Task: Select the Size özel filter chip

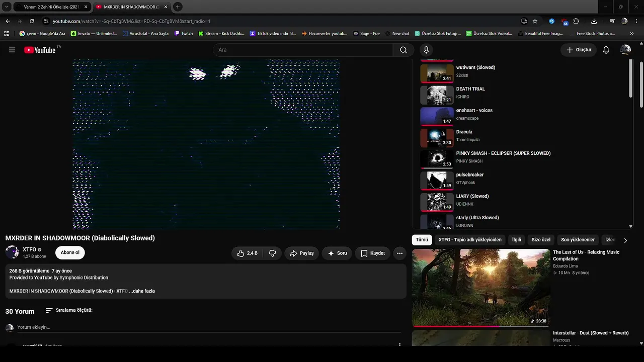Action: [541, 240]
